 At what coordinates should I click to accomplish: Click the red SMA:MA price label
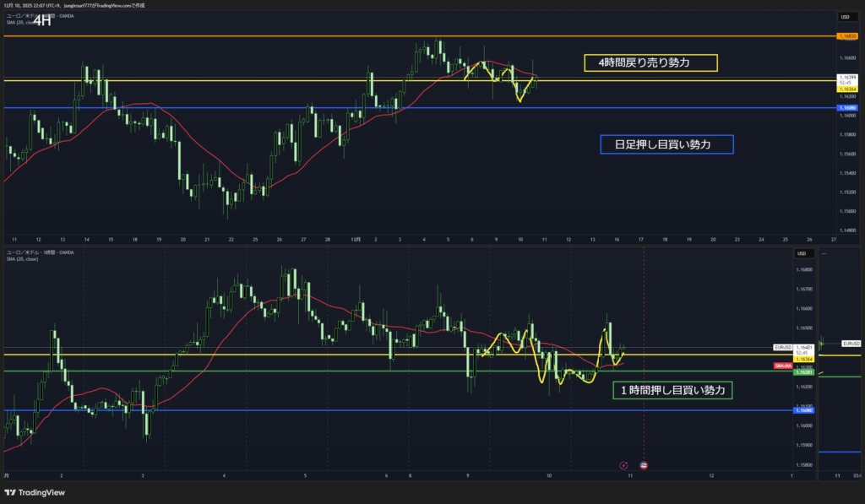(x=783, y=366)
